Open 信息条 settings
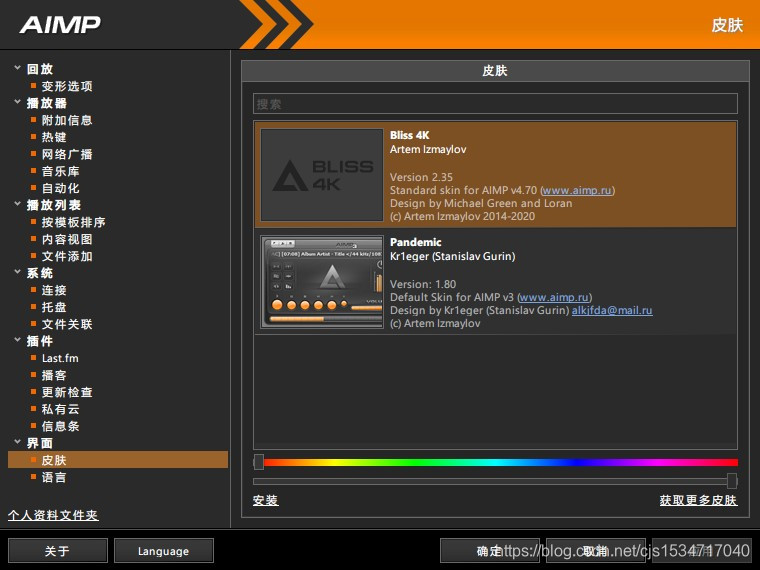The width and height of the screenshot is (760, 570). pos(61,426)
